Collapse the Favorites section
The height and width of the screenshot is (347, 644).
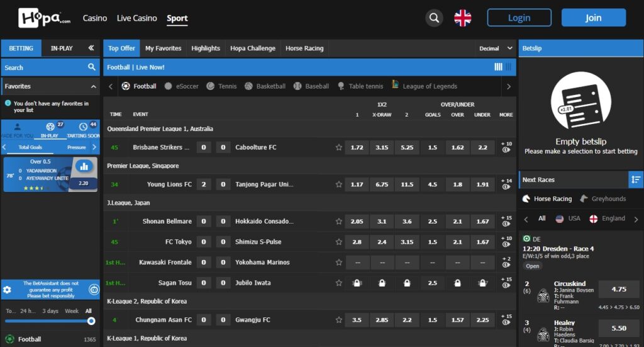tap(93, 86)
